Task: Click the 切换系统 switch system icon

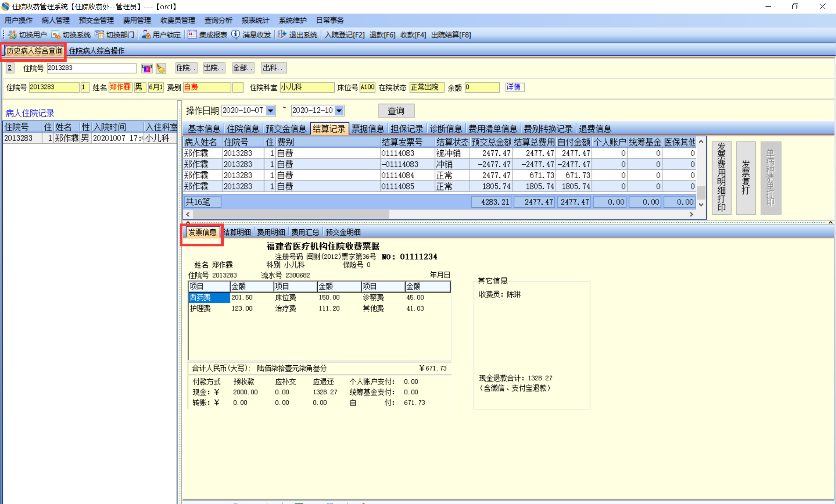Action: pyautogui.click(x=56, y=35)
